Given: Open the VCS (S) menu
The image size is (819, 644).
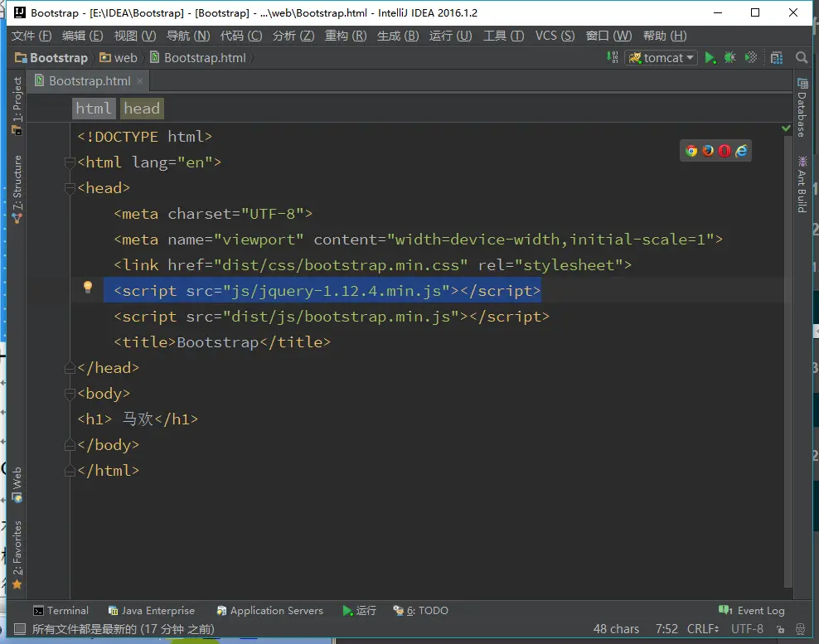Looking at the screenshot, I should tap(555, 36).
